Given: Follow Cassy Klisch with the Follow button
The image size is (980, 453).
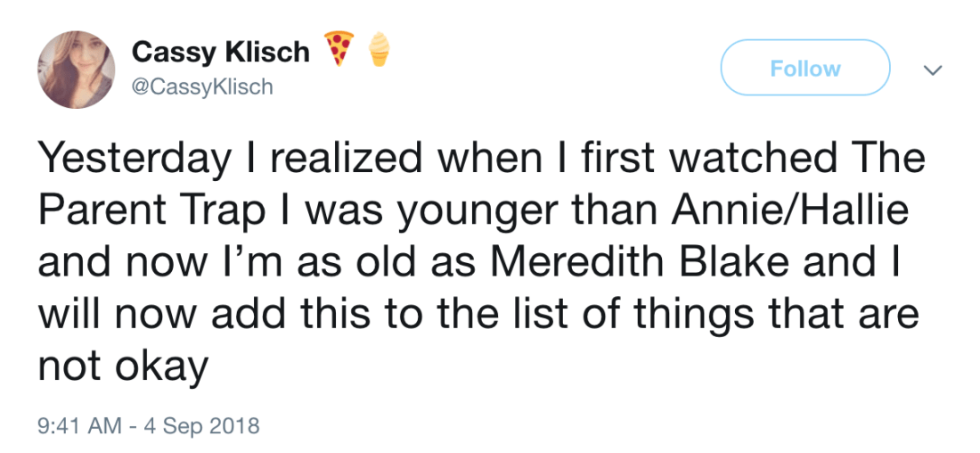Looking at the screenshot, I should (804, 69).
